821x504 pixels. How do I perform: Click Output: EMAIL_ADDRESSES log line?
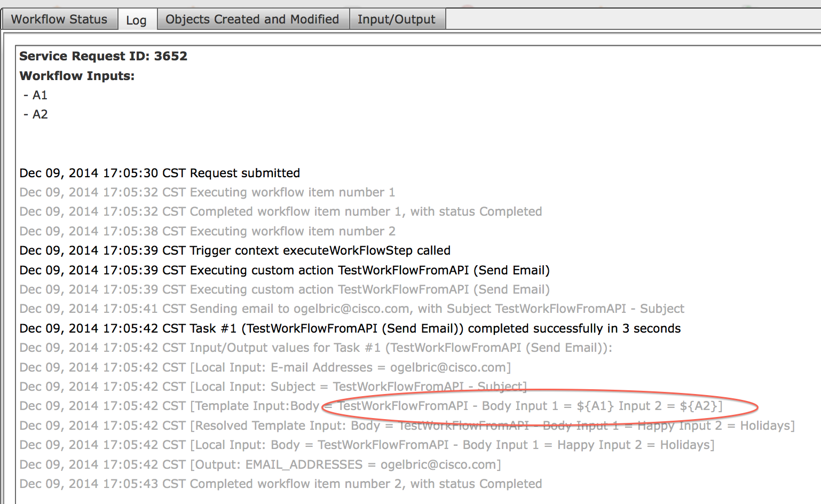[260, 464]
